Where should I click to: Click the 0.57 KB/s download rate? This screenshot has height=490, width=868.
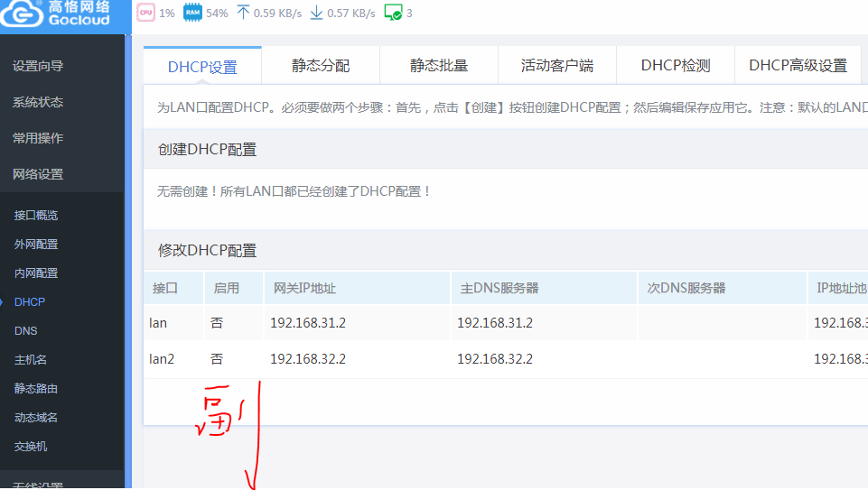[x=351, y=14]
